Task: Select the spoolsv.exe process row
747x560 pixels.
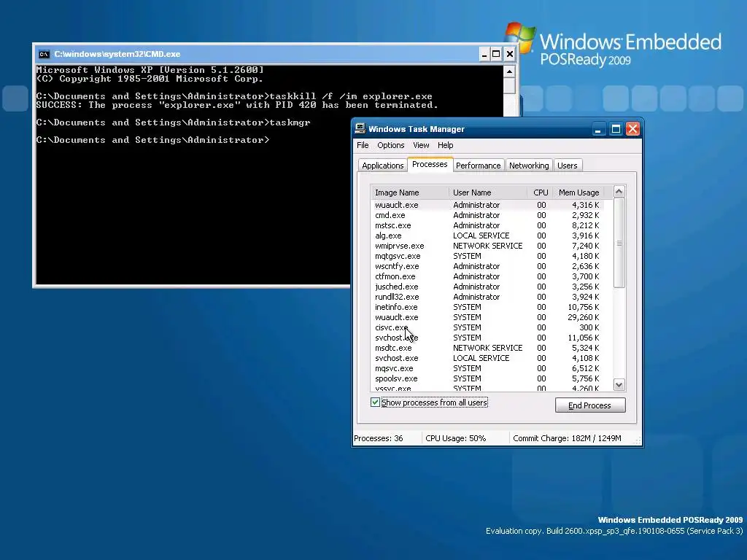Action: (x=487, y=378)
